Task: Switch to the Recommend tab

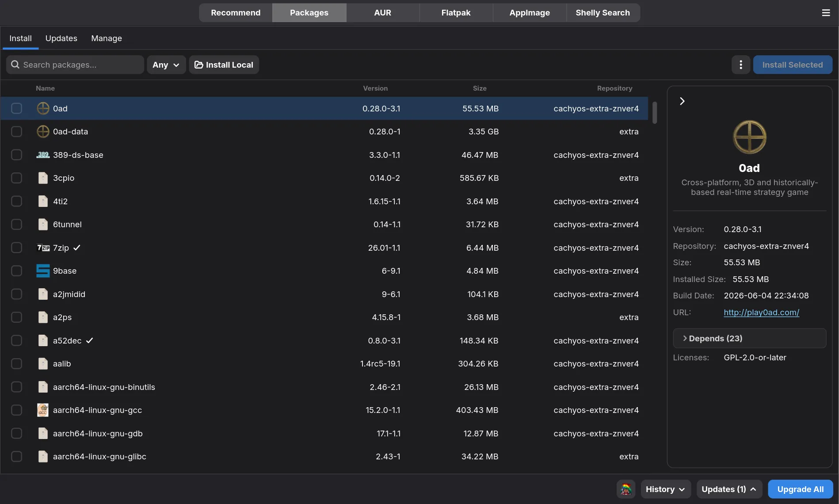Action: point(236,13)
